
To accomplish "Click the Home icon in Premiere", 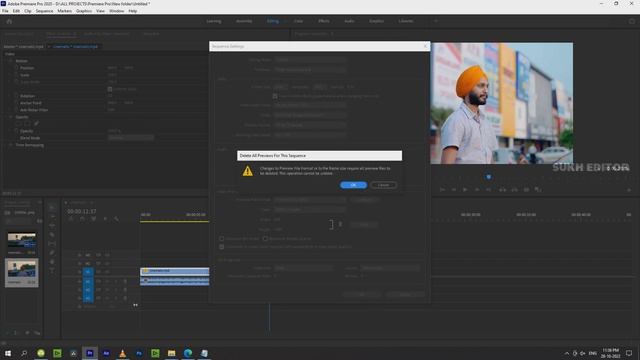I will [9, 21].
